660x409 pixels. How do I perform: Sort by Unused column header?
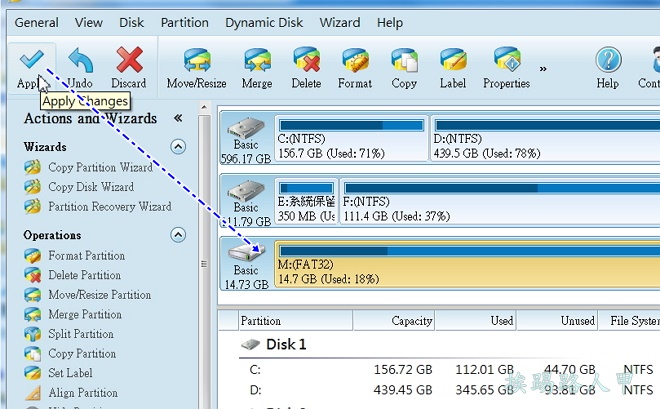click(x=557, y=321)
